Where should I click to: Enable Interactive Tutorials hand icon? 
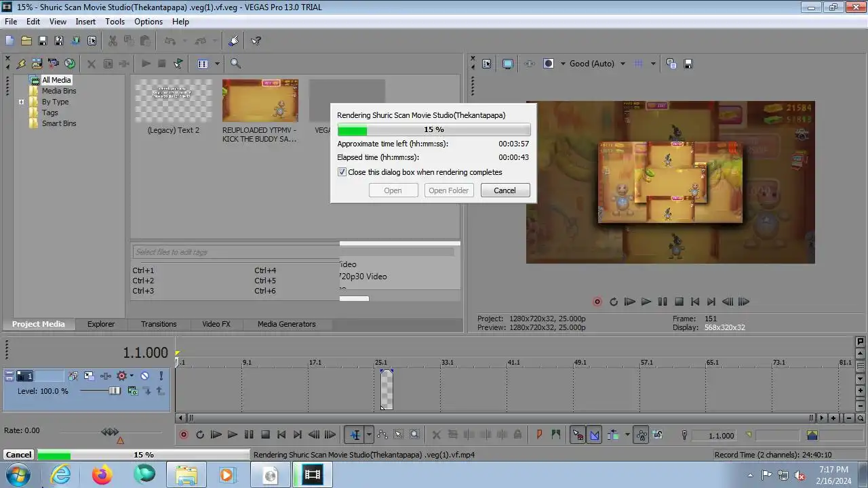(x=234, y=41)
